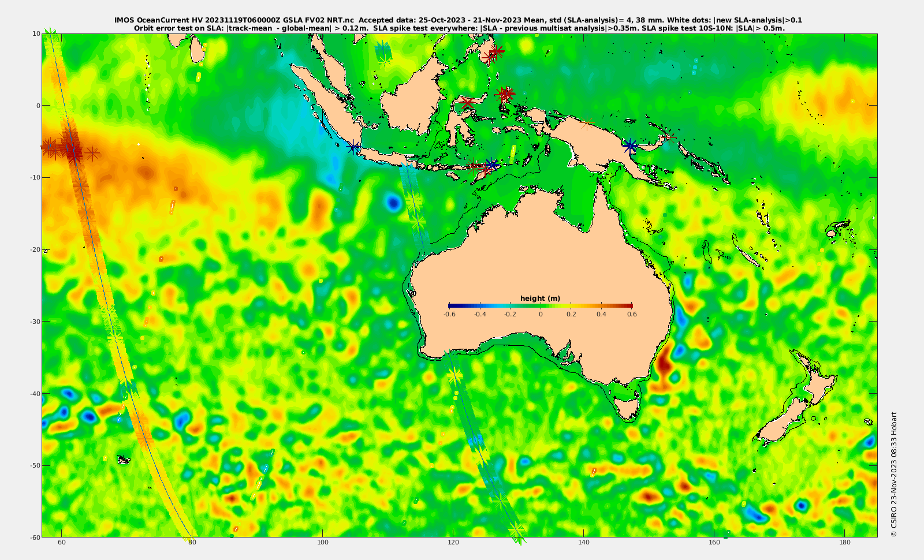The height and width of the screenshot is (560, 924).
Task: Click the latitude 0 tick on the vertical axis
Action: (x=38, y=106)
